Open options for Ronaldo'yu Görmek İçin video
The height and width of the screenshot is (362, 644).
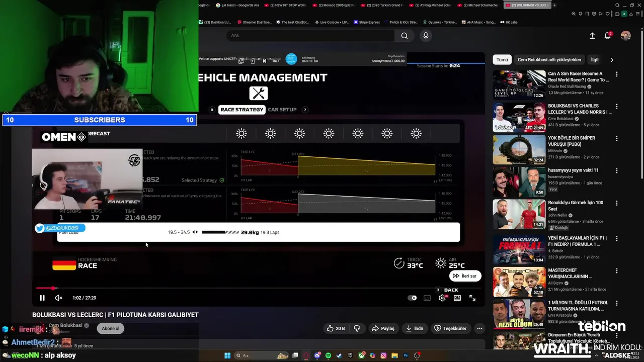click(x=617, y=203)
